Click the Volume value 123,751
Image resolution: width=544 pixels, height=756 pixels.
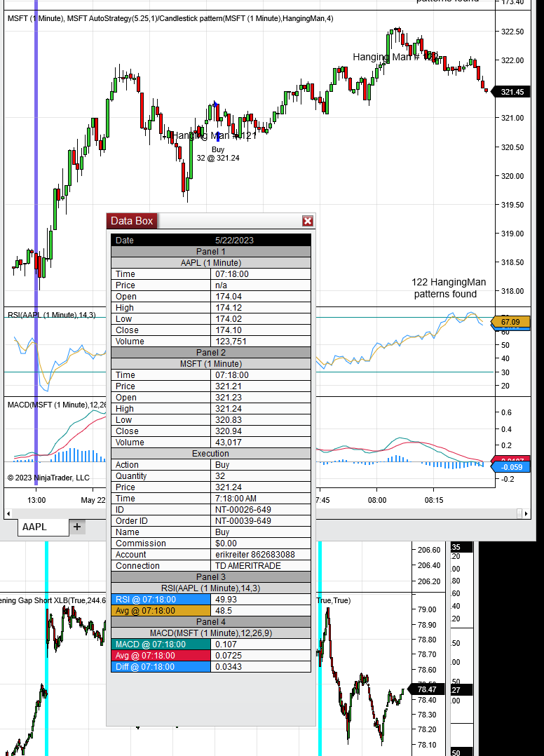(x=231, y=341)
